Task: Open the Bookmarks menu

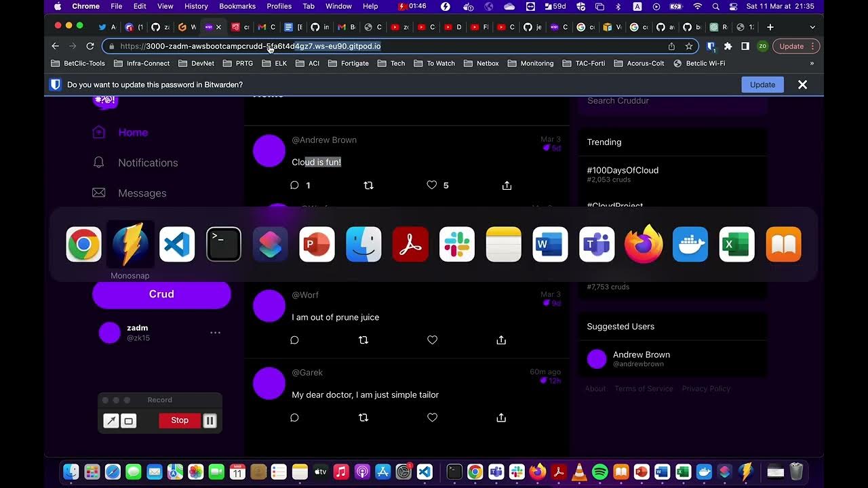Action: (237, 6)
